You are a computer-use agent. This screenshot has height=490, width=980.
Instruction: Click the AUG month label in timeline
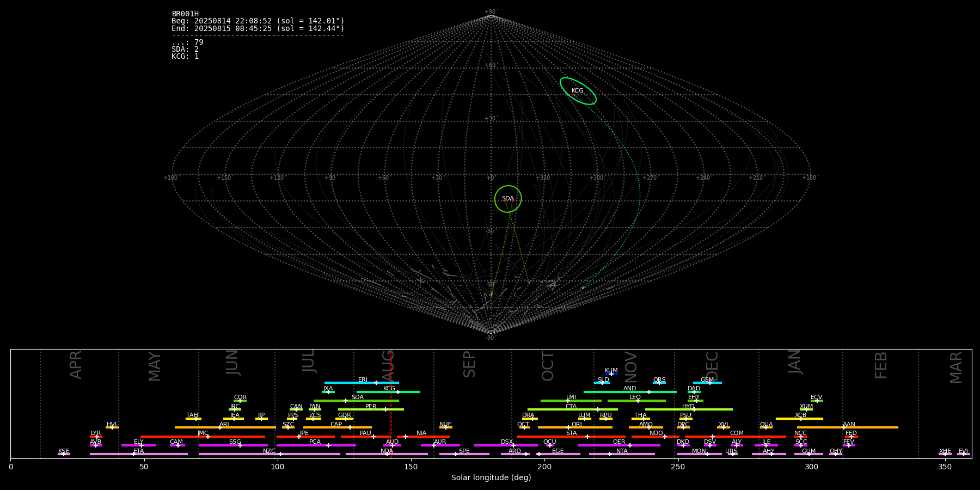click(388, 366)
